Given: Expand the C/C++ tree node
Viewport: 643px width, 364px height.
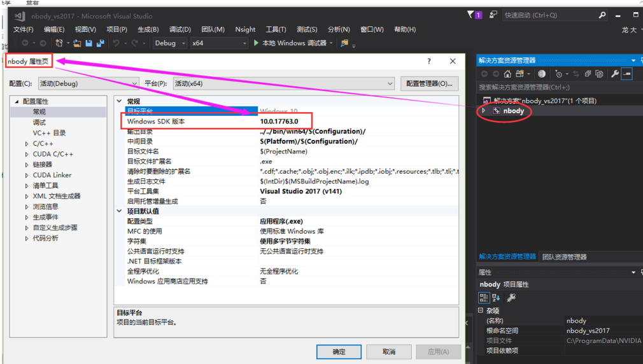Looking at the screenshot, I should (27, 144).
